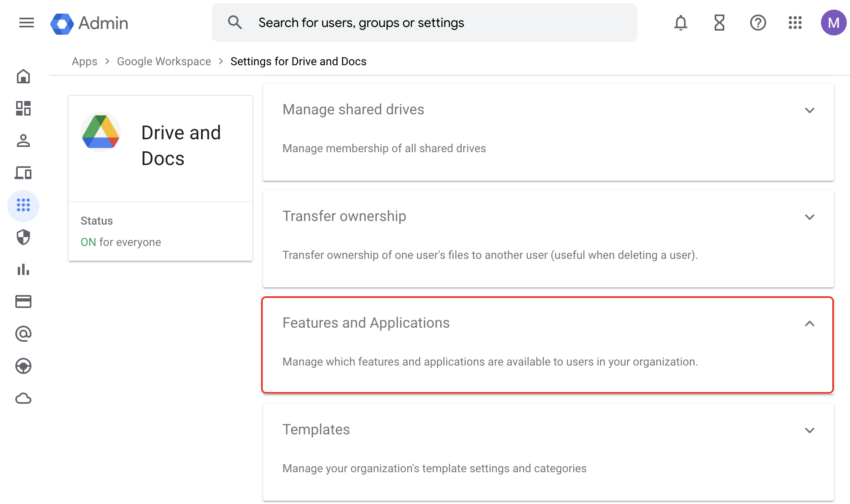850x504 pixels.
Task: Collapse the Features and Applications section
Action: pyautogui.click(x=809, y=324)
